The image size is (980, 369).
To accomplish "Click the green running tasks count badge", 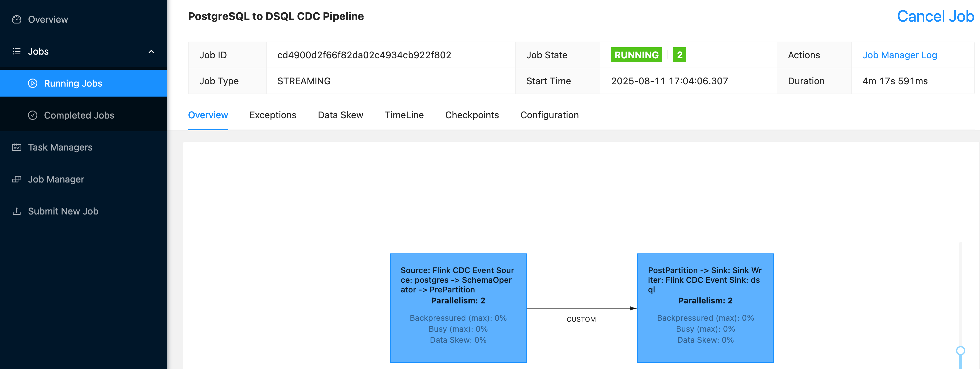I will (x=679, y=55).
